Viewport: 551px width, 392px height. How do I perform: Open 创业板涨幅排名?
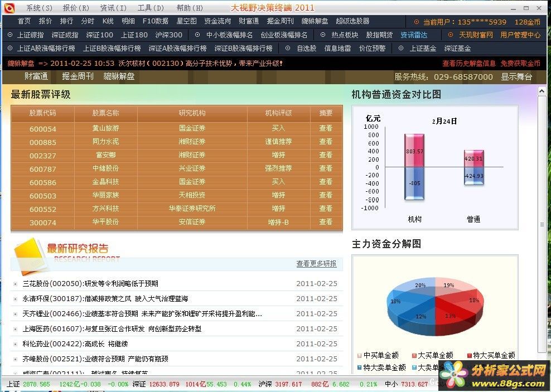[284, 35]
